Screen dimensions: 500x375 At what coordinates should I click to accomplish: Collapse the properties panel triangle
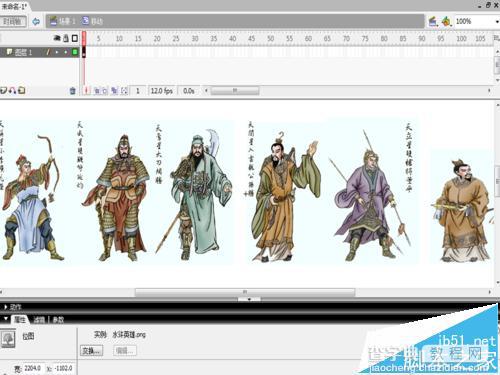(x=5, y=319)
